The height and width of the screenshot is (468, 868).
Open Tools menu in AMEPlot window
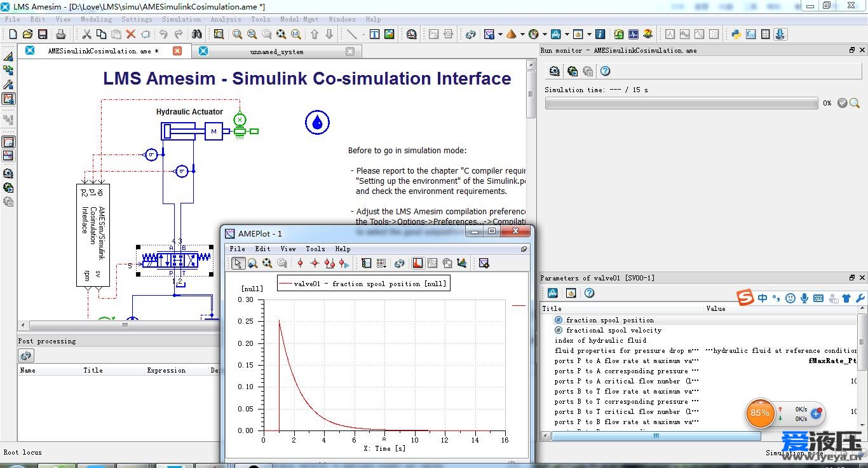(315, 249)
